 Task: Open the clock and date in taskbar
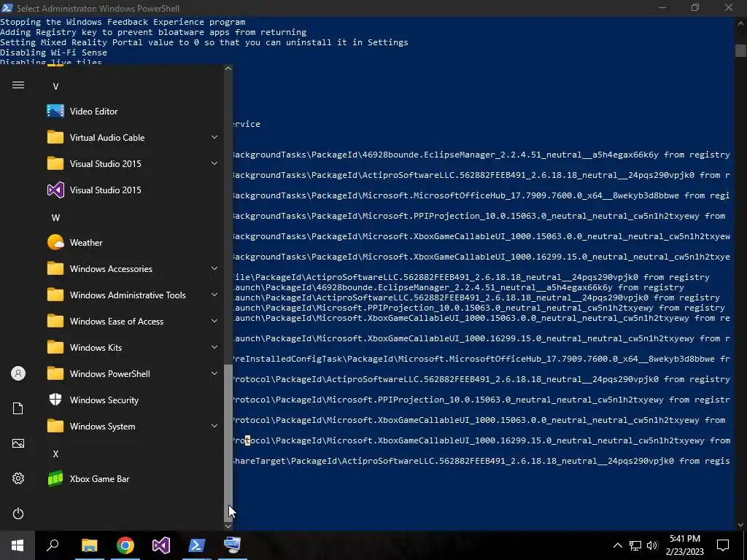(684, 545)
